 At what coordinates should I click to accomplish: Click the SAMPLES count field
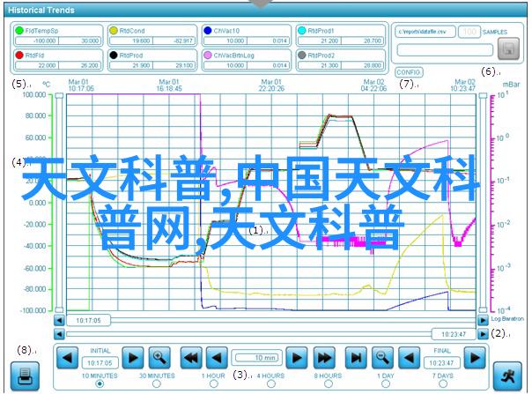click(469, 32)
